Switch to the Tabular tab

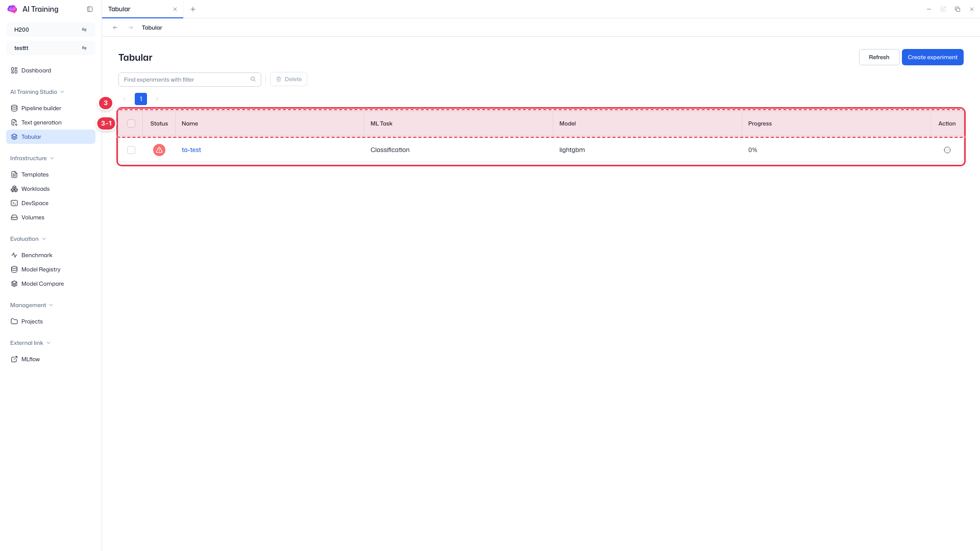tap(142, 9)
